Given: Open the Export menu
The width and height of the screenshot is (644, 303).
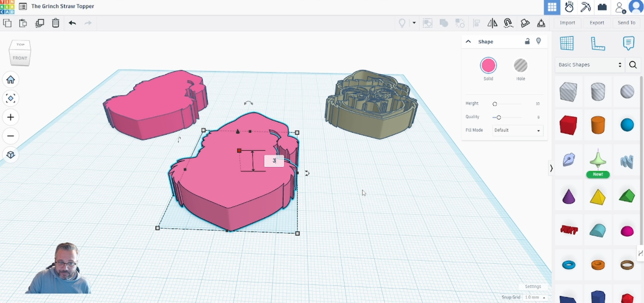Looking at the screenshot, I should (x=597, y=23).
